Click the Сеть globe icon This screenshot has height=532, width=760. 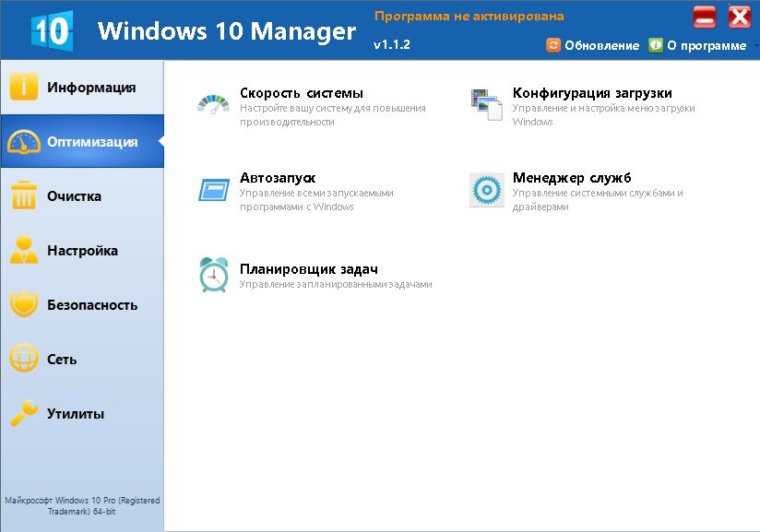[24, 358]
